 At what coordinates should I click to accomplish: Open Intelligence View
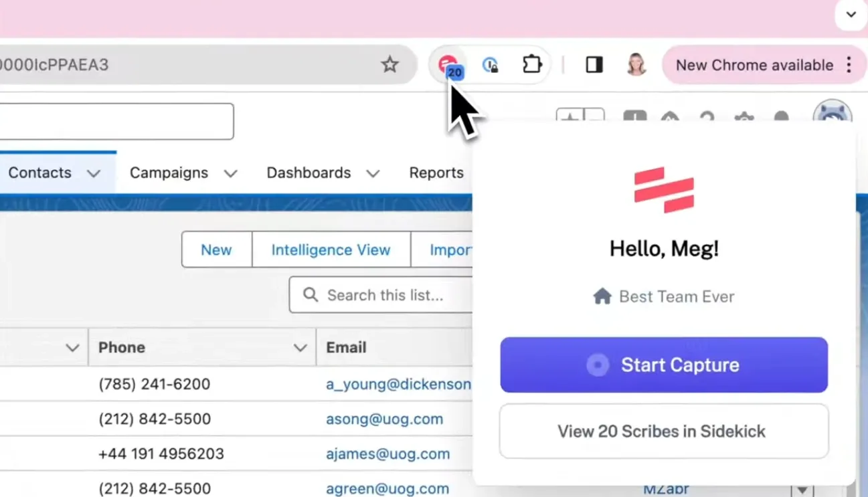[331, 250]
